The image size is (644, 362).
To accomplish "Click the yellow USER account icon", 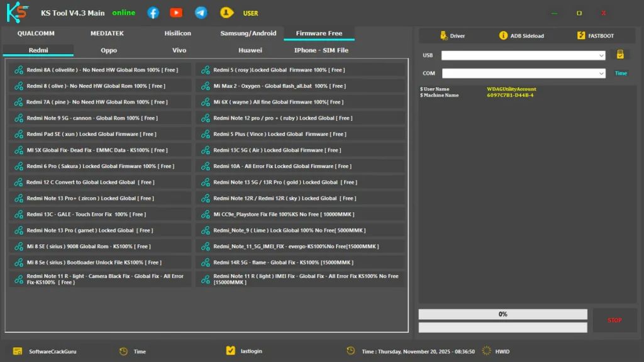I will (226, 13).
